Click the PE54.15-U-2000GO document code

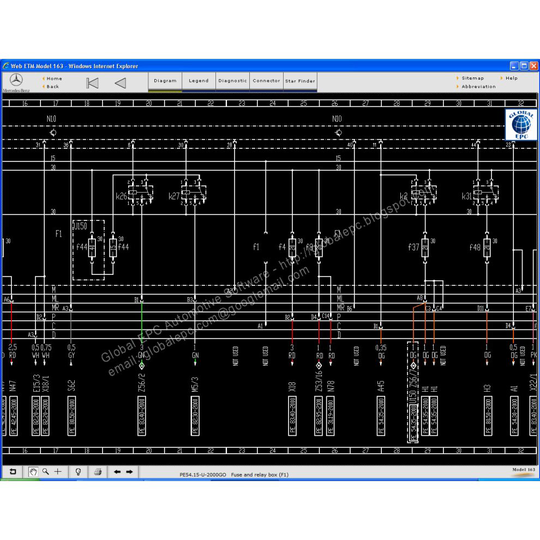(x=203, y=475)
